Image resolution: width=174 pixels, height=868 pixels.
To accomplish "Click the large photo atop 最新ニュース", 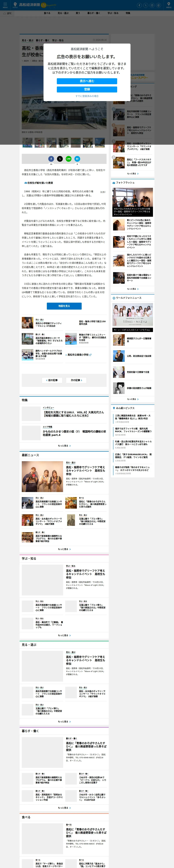I will click(x=42, y=476).
